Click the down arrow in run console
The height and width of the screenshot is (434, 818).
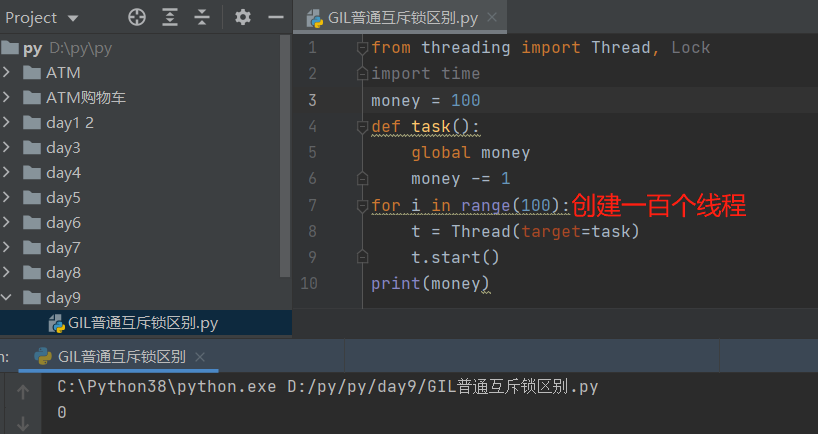[x=23, y=423]
